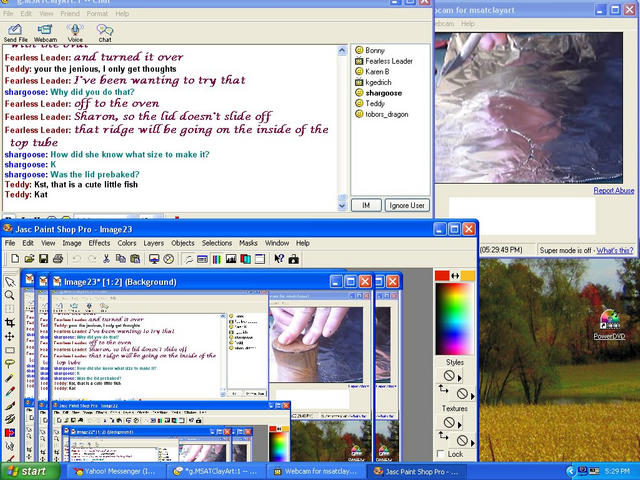Click the What's this? link
Viewport: 640px width, 480px height.
tap(615, 250)
